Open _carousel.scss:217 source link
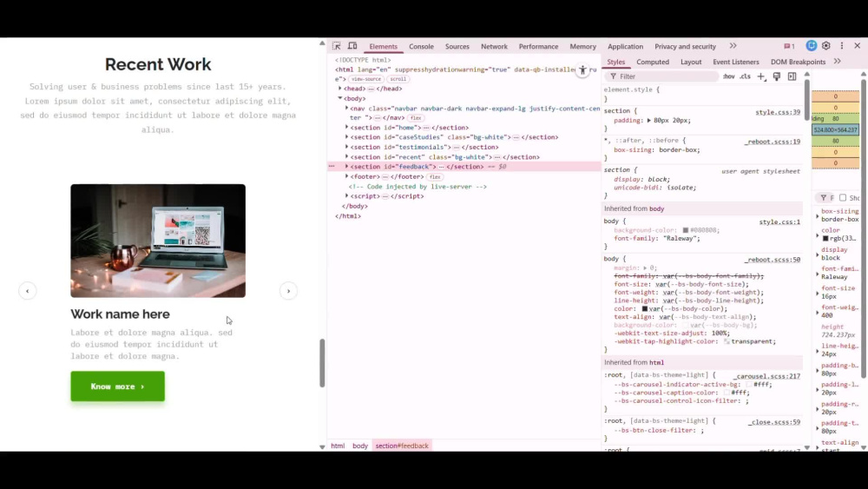The width and height of the screenshot is (868, 489). [766, 376]
